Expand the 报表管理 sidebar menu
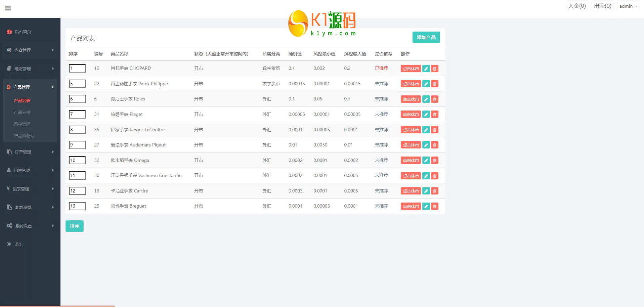This screenshot has width=644, height=307. pos(30,189)
